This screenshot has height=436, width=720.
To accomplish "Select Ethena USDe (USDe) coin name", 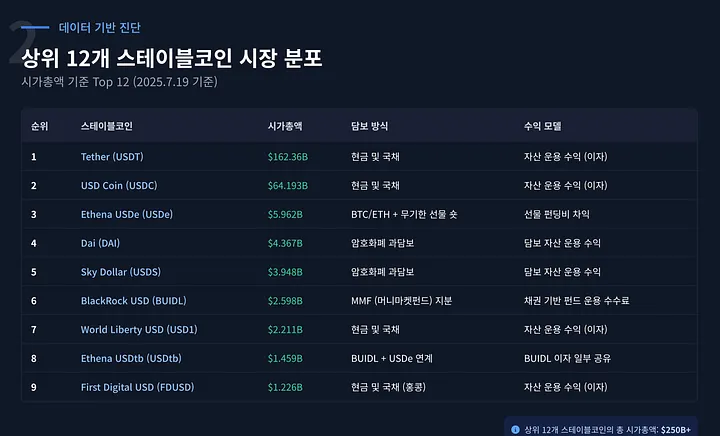I will click(126, 214).
